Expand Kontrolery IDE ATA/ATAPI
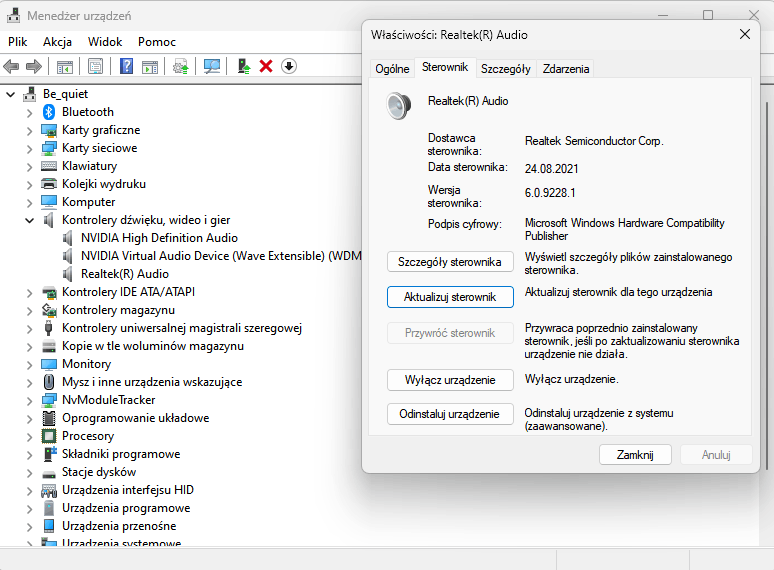774x570 pixels. pyautogui.click(x=30, y=293)
